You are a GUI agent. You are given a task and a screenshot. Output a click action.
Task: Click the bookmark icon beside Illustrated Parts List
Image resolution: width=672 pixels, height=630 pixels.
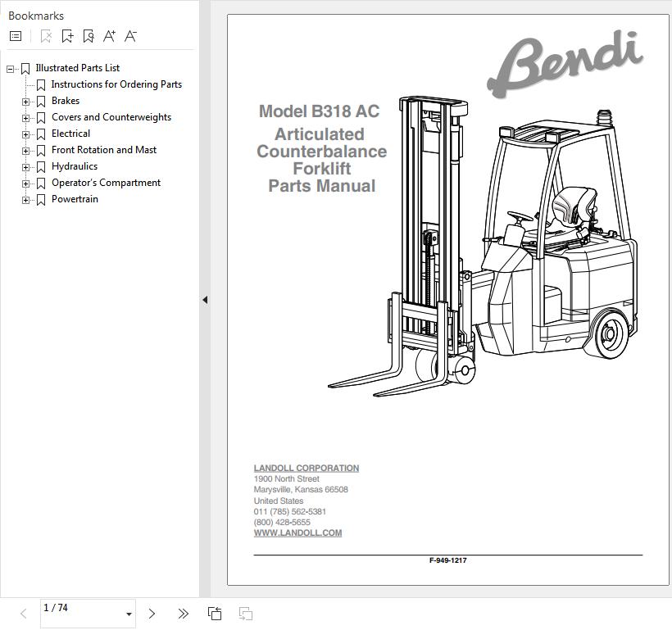(x=25, y=69)
